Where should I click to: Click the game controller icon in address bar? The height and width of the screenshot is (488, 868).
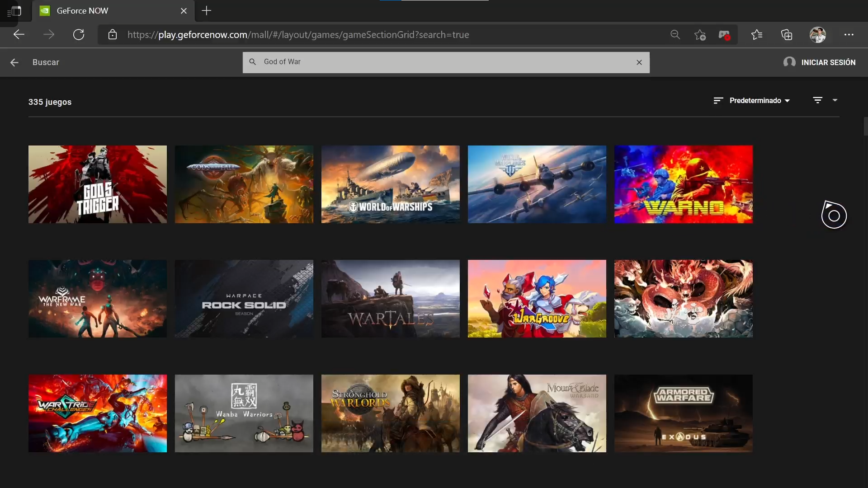724,35
